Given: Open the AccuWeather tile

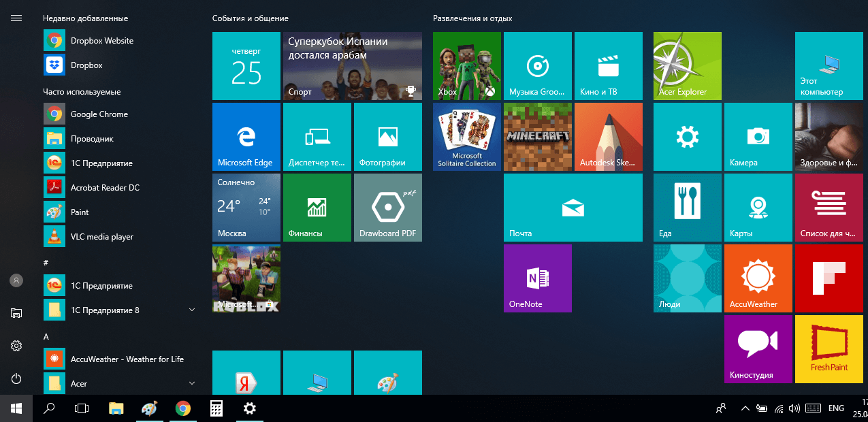Looking at the screenshot, I should point(758,278).
